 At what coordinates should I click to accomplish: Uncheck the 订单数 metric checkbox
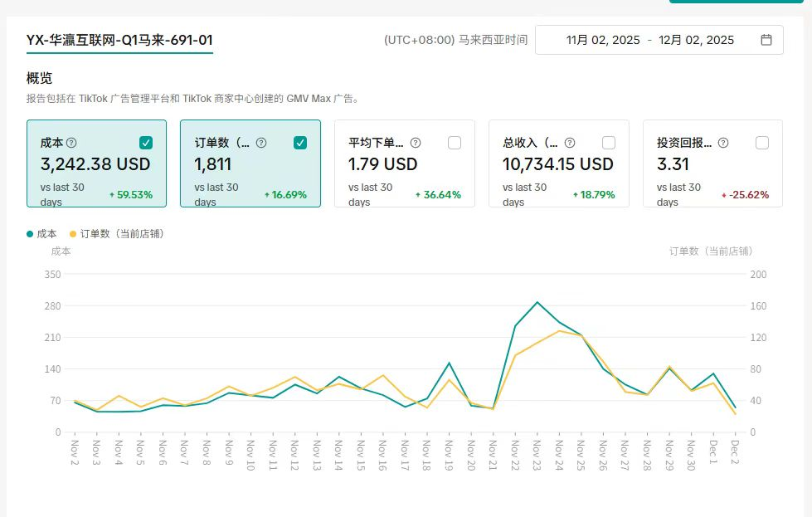[x=300, y=143]
